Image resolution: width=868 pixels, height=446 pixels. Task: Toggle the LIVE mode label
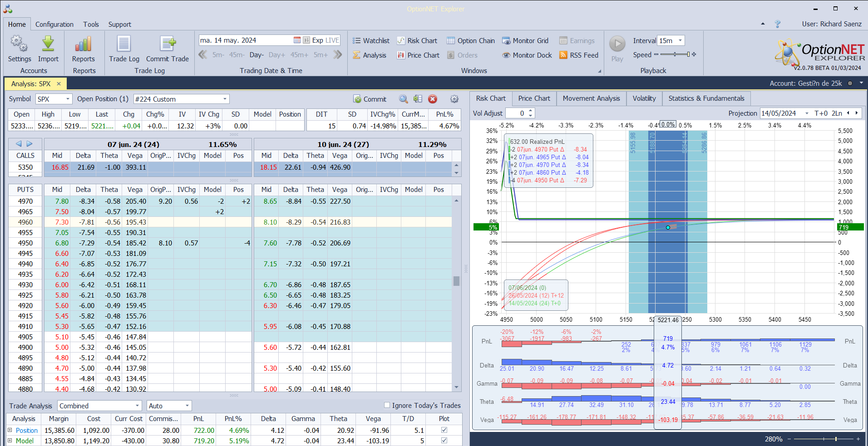332,40
